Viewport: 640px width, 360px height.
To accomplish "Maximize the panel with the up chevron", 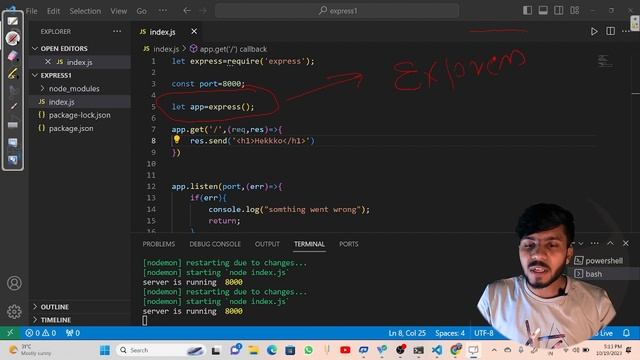I will 610,243.
